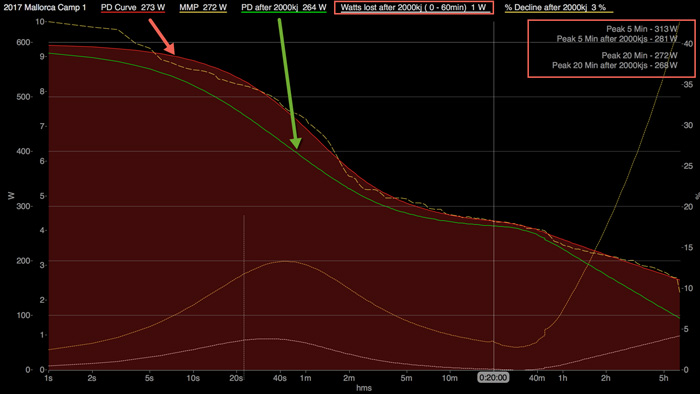Click Peak 5 Min after 2000kjs 281 W
This screenshot has height=394, width=700.
(617, 39)
